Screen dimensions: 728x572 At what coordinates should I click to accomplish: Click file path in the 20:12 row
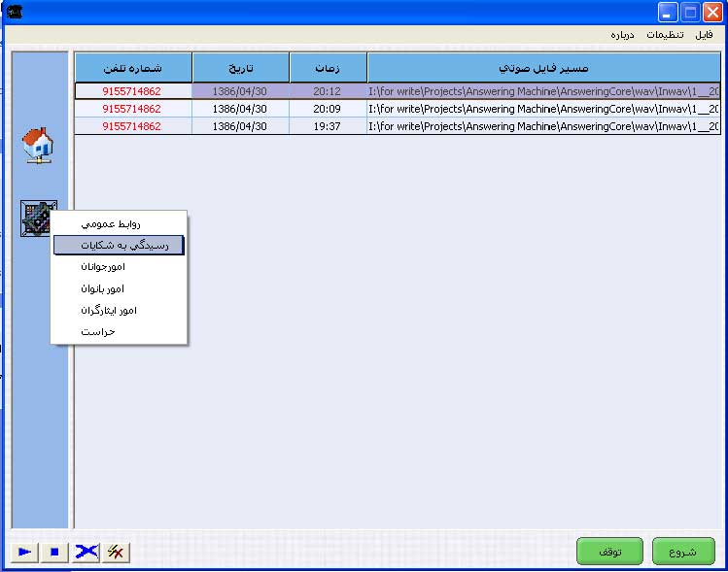543,91
